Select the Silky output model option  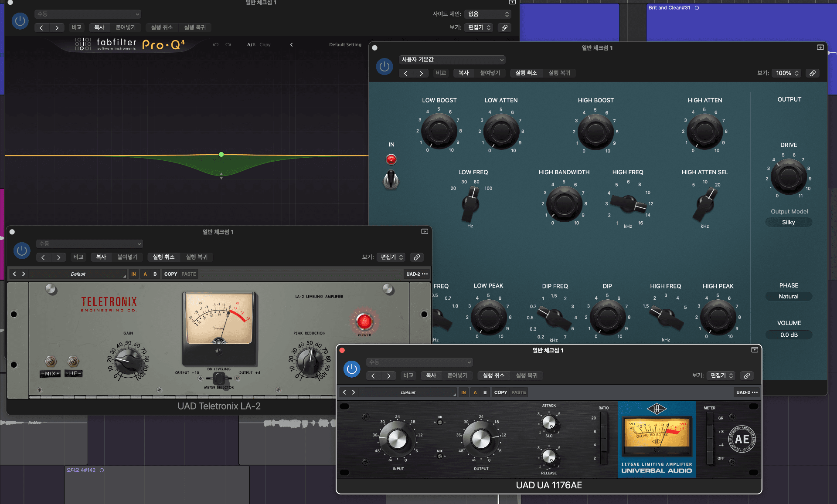pyautogui.click(x=788, y=223)
